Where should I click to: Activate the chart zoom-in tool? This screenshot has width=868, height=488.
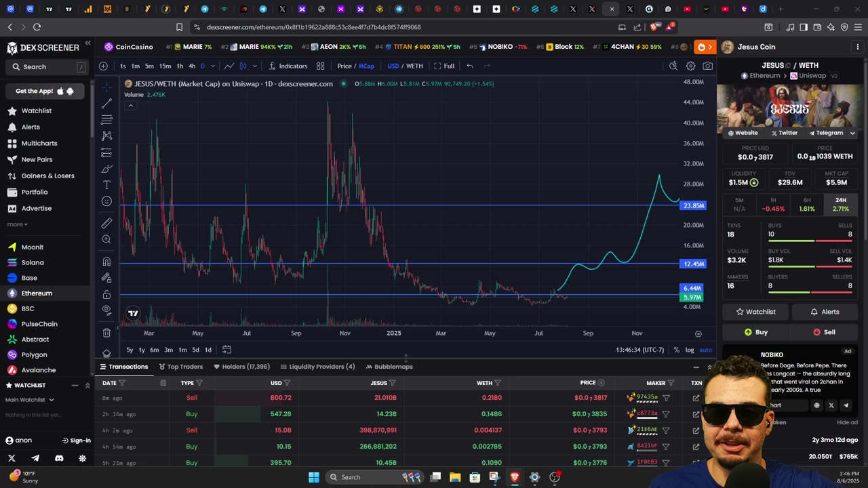[106, 239]
